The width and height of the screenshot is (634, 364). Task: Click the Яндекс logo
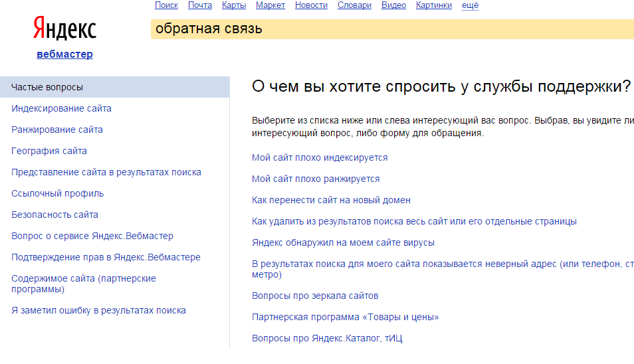tap(64, 29)
